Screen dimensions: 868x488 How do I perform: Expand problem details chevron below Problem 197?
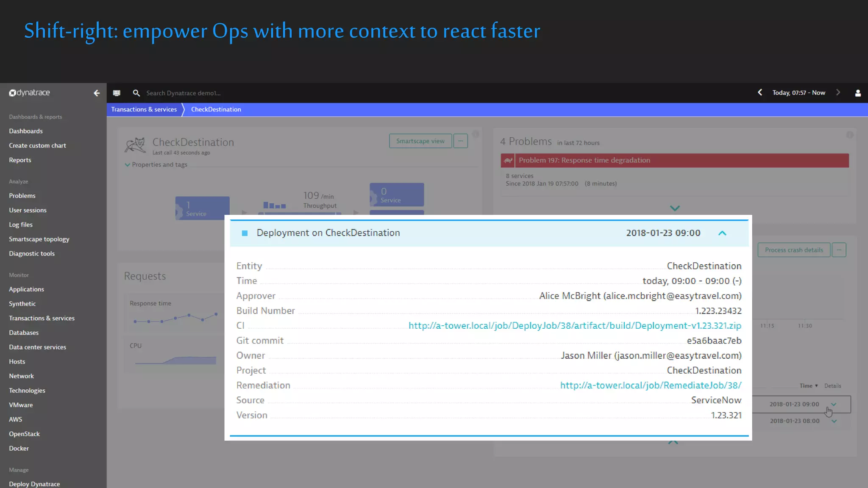point(675,208)
